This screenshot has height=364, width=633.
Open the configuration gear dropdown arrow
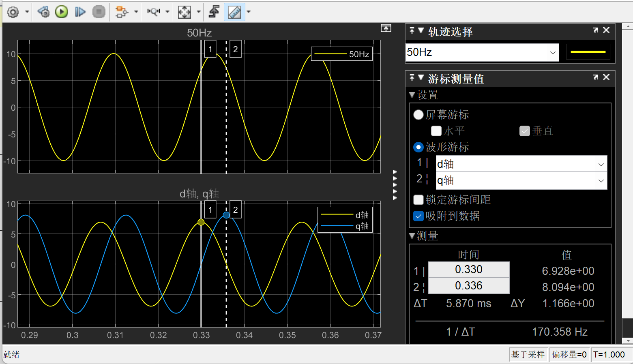click(27, 12)
